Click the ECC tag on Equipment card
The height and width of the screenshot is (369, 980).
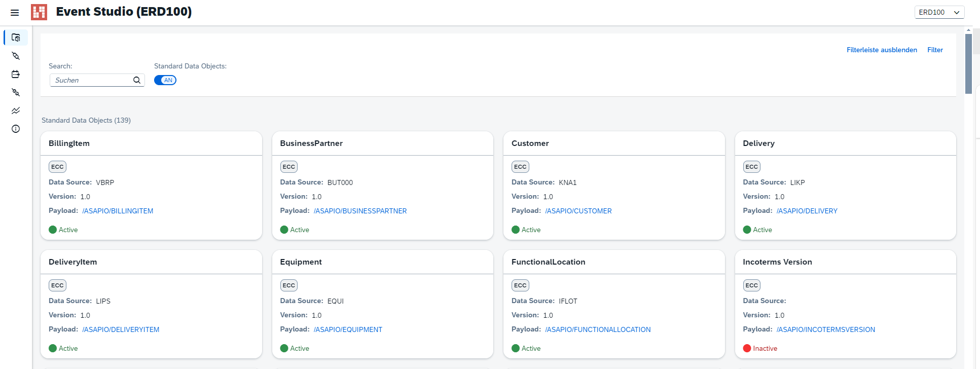pos(289,285)
